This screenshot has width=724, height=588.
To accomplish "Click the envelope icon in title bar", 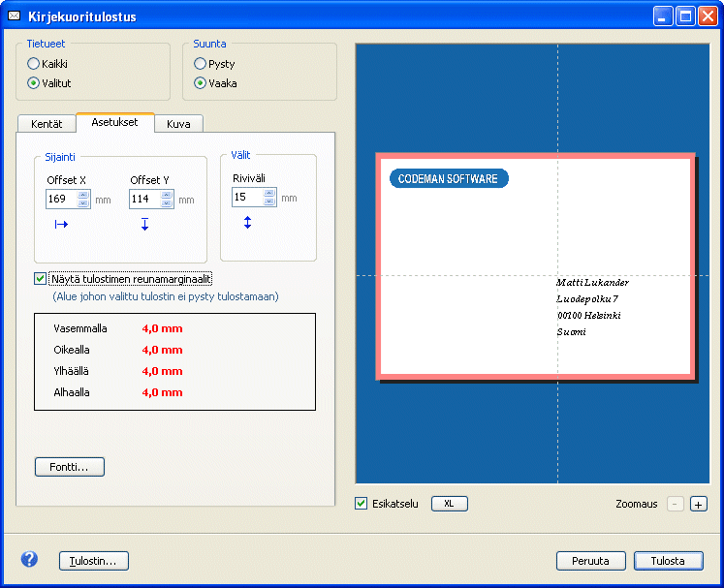I will tap(14, 16).
